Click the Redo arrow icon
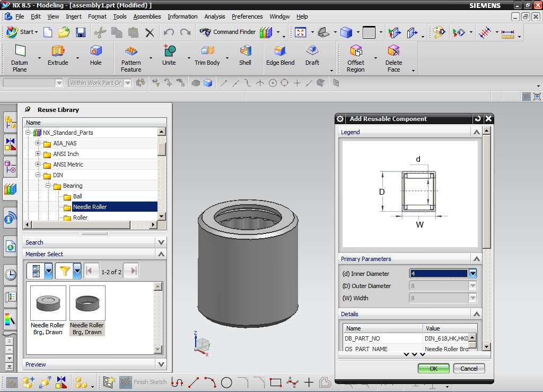This screenshot has height=392, width=543. 186,32
